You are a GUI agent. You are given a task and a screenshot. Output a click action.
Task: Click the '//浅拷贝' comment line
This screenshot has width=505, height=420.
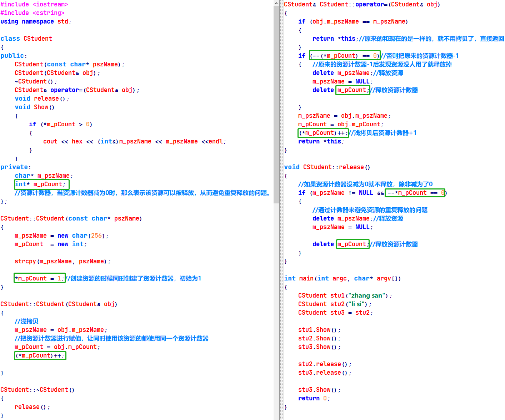[26, 321]
